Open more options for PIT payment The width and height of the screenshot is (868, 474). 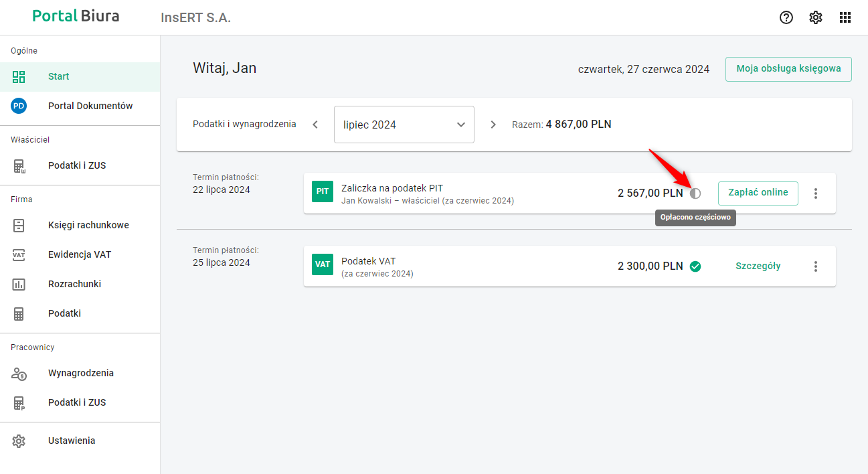tap(815, 193)
